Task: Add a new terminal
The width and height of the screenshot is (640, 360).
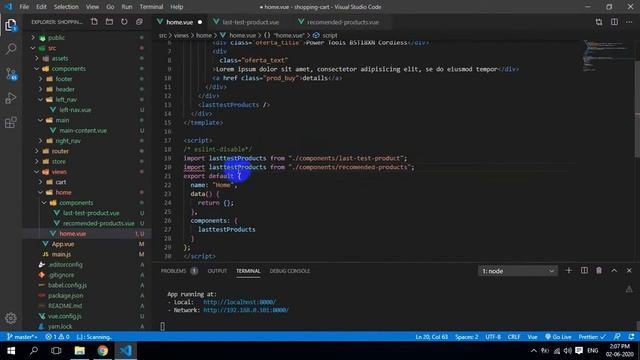Action: [x=569, y=271]
